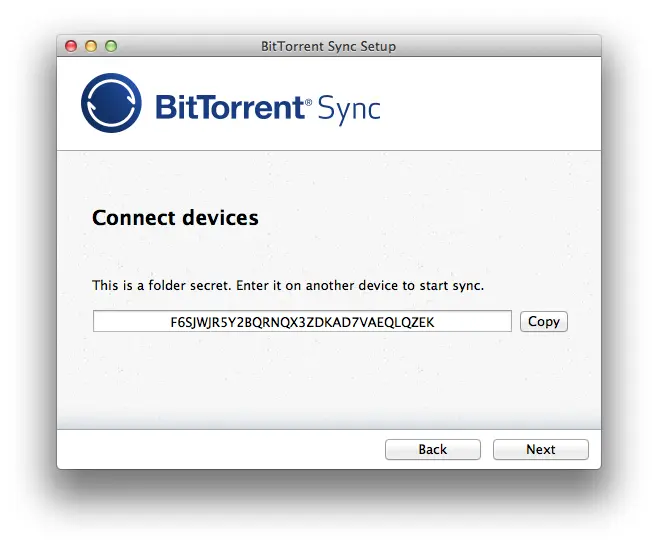Click inside the folder secret text field
658x548 pixels.
(x=302, y=321)
